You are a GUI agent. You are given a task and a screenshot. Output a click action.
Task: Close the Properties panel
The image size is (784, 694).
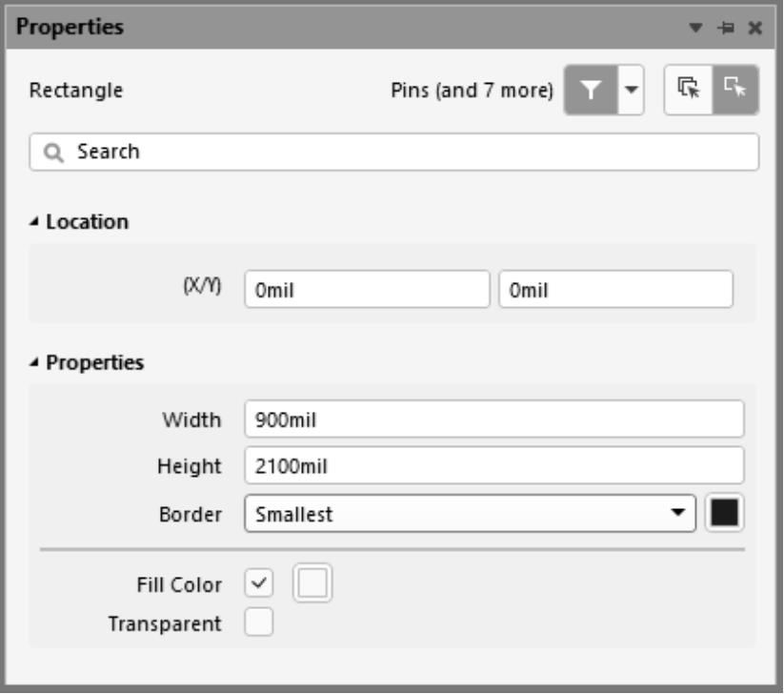point(755,29)
